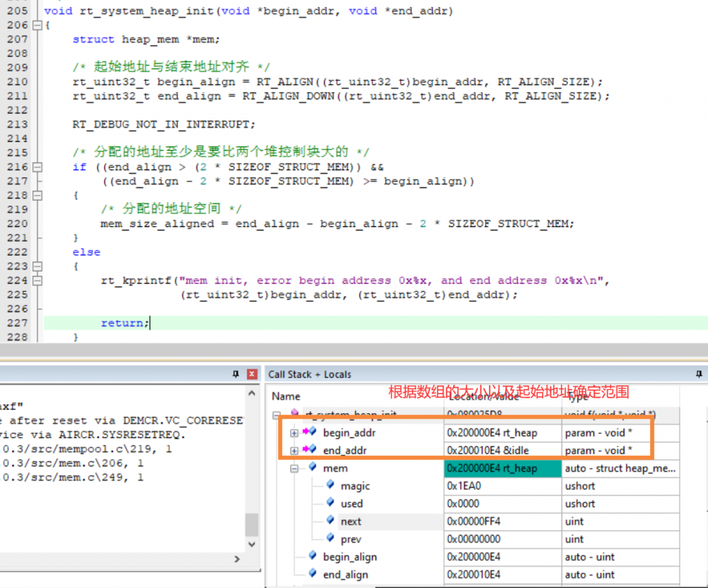Select the magic member row
The width and height of the screenshot is (708, 588).
coord(472,486)
